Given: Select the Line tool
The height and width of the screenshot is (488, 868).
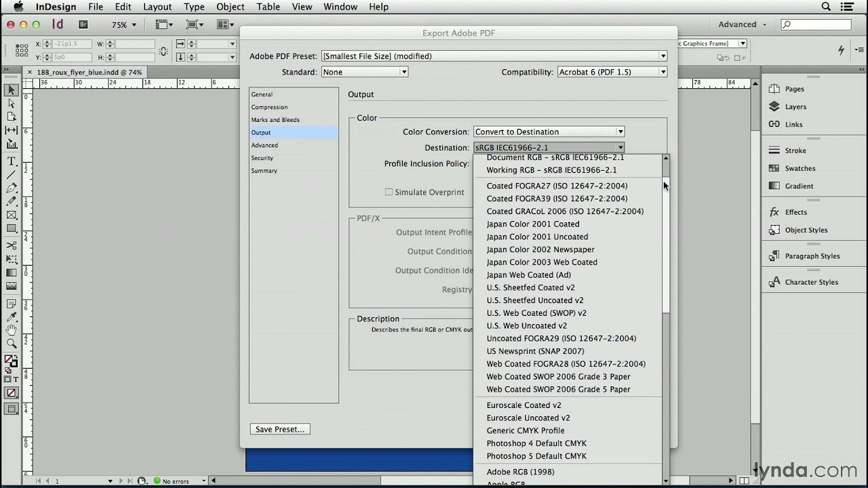Looking at the screenshot, I should tap(12, 175).
